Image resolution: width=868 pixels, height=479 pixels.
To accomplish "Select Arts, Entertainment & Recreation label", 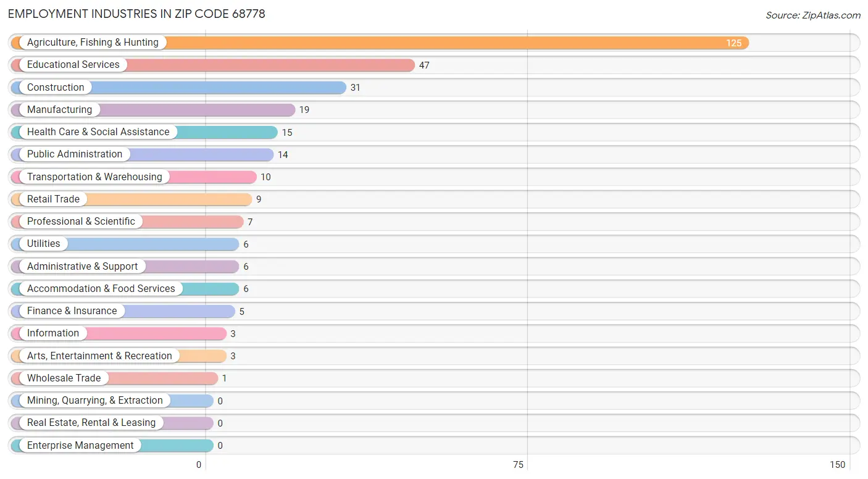I will pos(99,356).
